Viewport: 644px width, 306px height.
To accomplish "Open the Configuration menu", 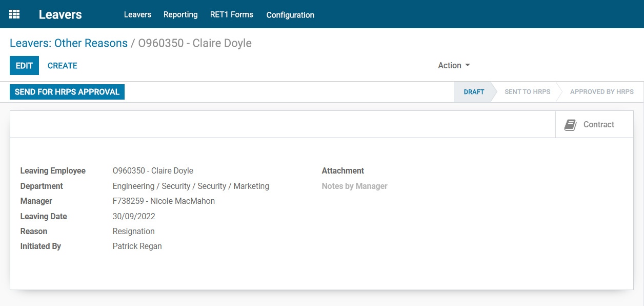I will coord(290,15).
